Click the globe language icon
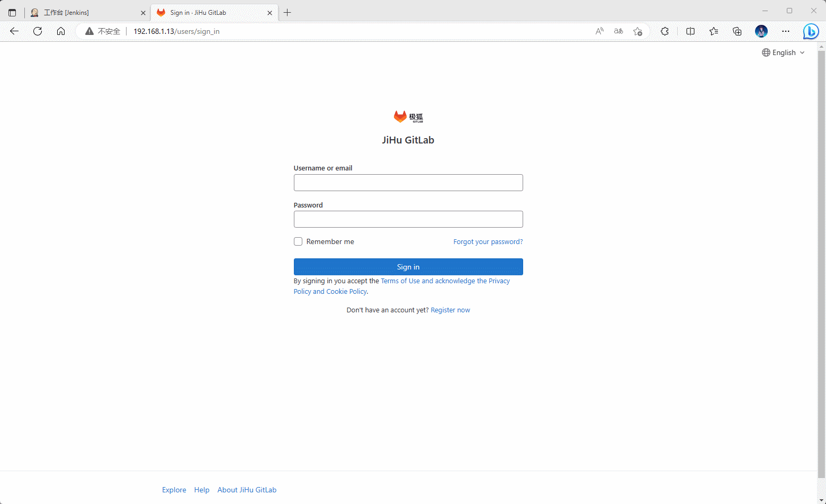Screen dimensions: 826x504 tap(766, 52)
